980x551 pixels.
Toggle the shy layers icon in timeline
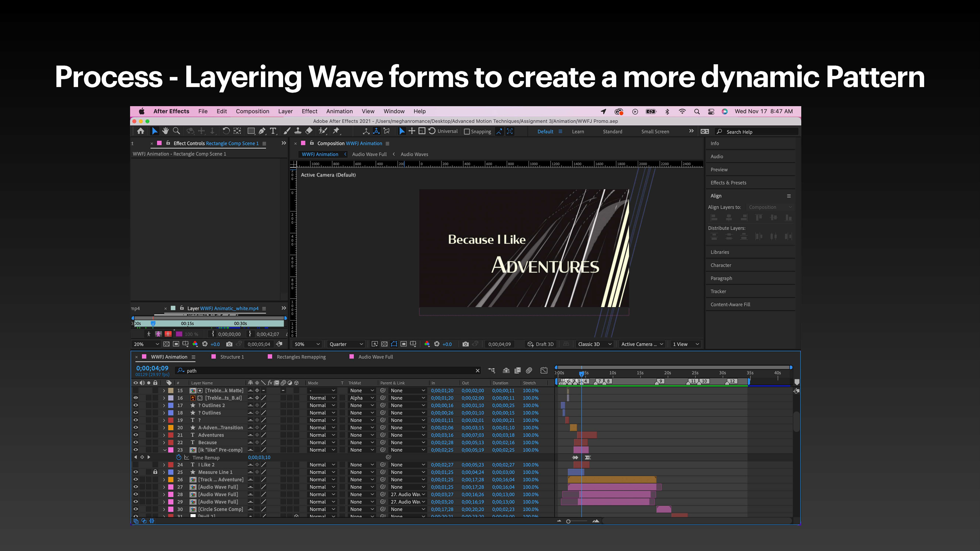[506, 370]
